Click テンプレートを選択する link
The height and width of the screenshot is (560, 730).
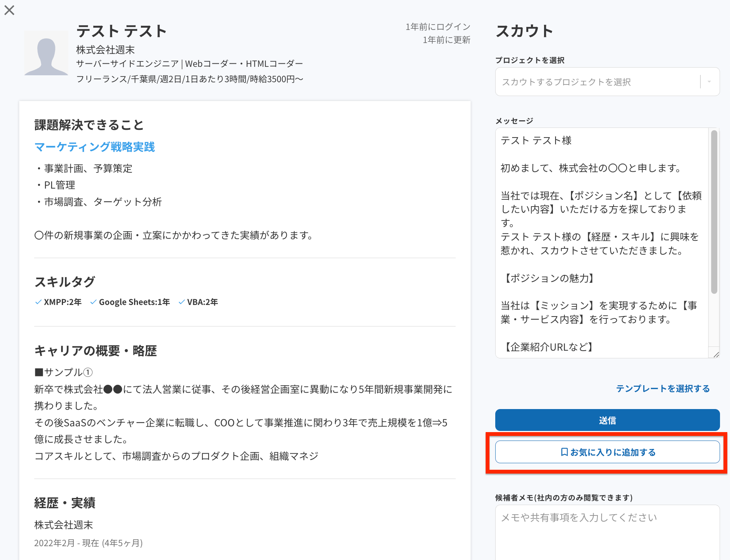[x=663, y=389]
